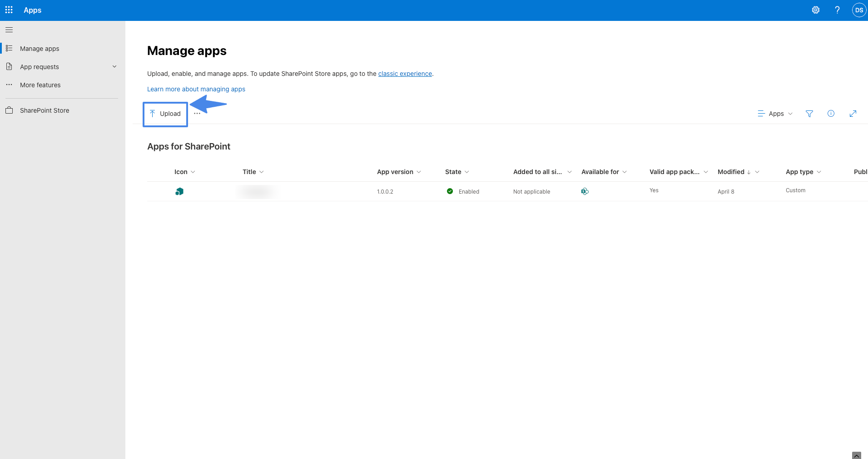The height and width of the screenshot is (459, 868).
Task: Click the app's SharePoint icon in the table row
Action: click(x=179, y=191)
